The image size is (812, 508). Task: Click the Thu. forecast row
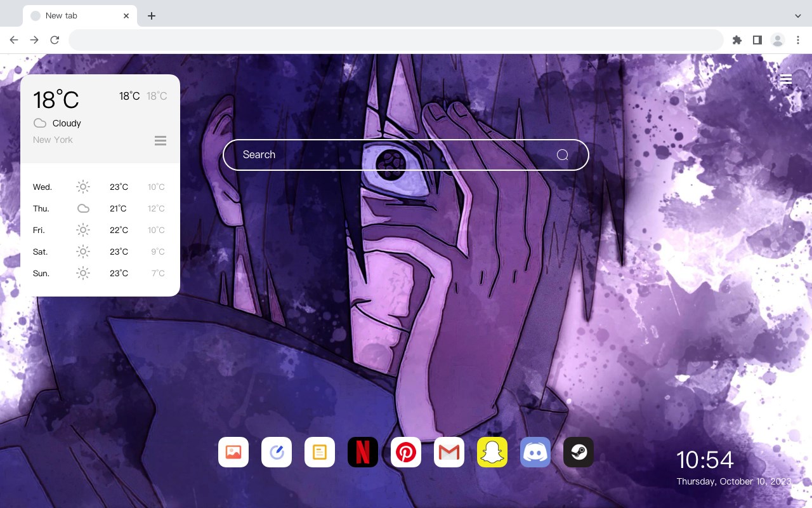(100, 208)
